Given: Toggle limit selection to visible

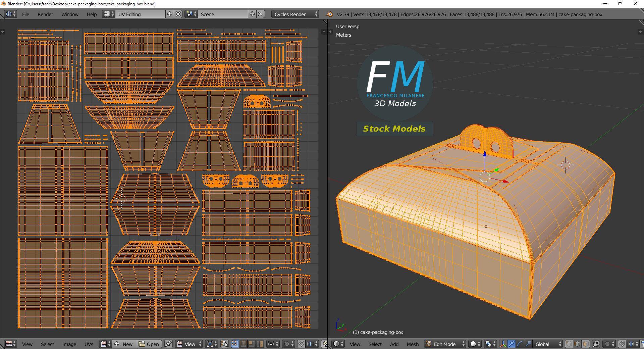Looking at the screenshot, I should [596, 344].
